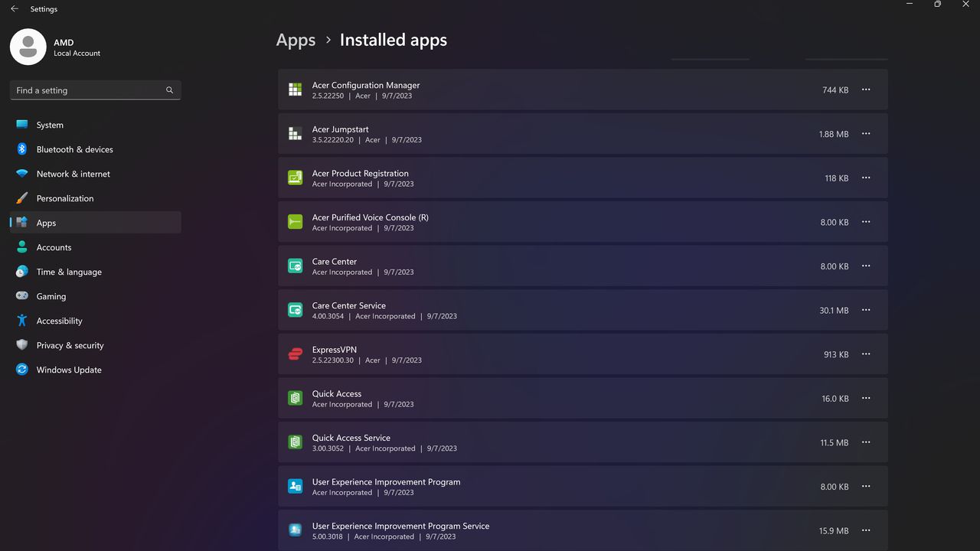The width and height of the screenshot is (980, 551).
Task: Go to Gaming settings
Action: click(x=96, y=296)
